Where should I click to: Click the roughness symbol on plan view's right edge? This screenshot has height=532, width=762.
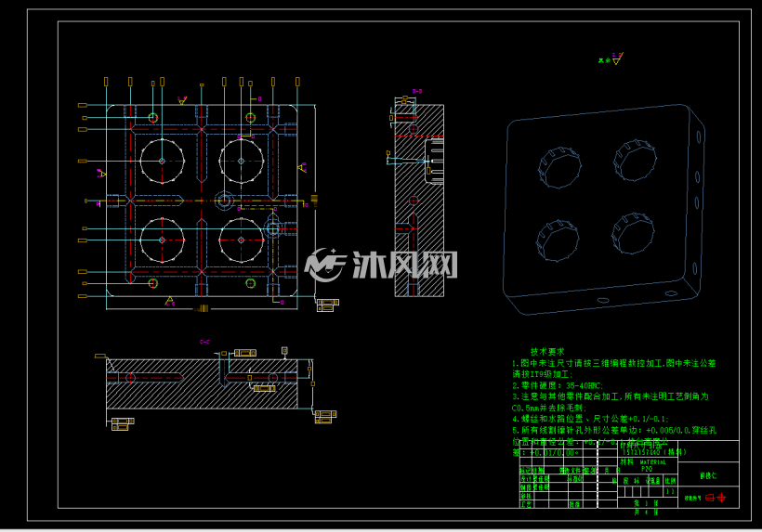(302, 168)
